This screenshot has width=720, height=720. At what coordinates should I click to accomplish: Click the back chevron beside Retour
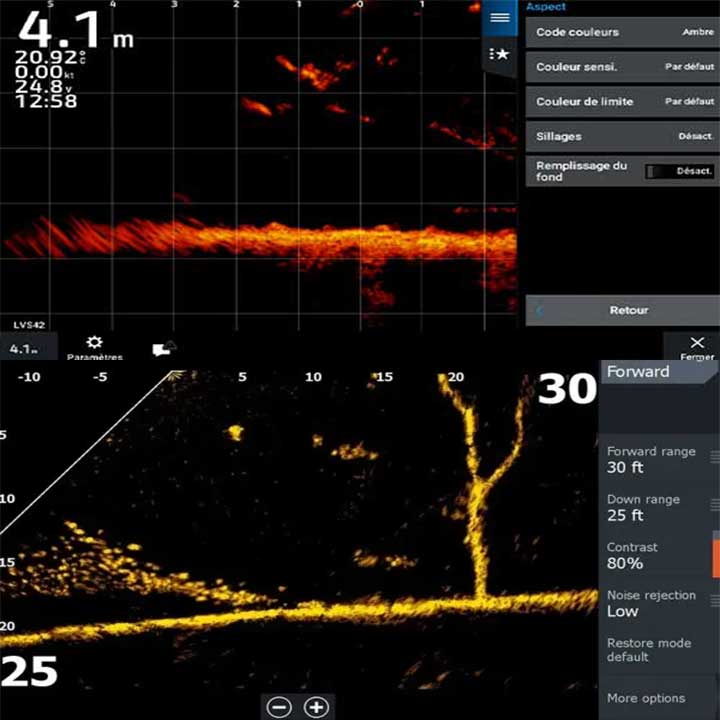point(540,311)
